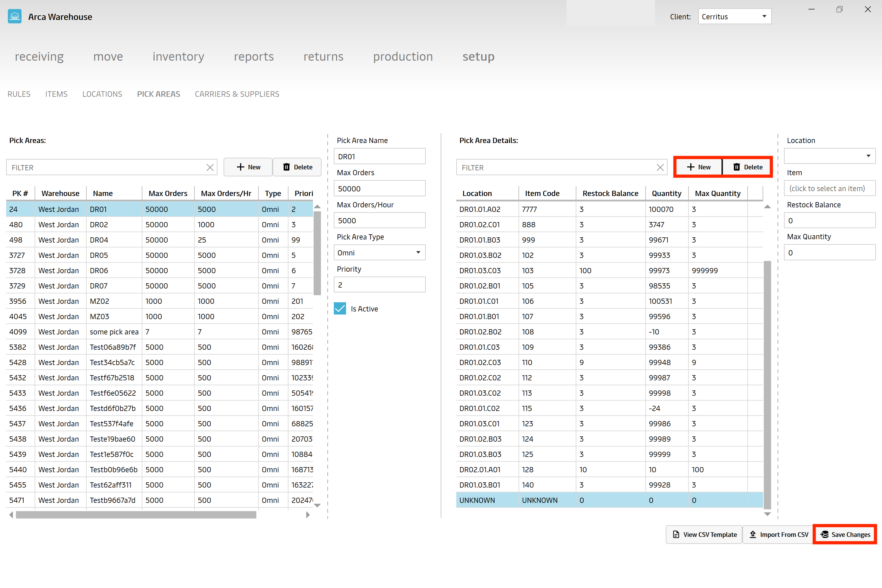Click New button in Pick Areas panel
Image resolution: width=882 pixels, height=588 pixels.
248,167
